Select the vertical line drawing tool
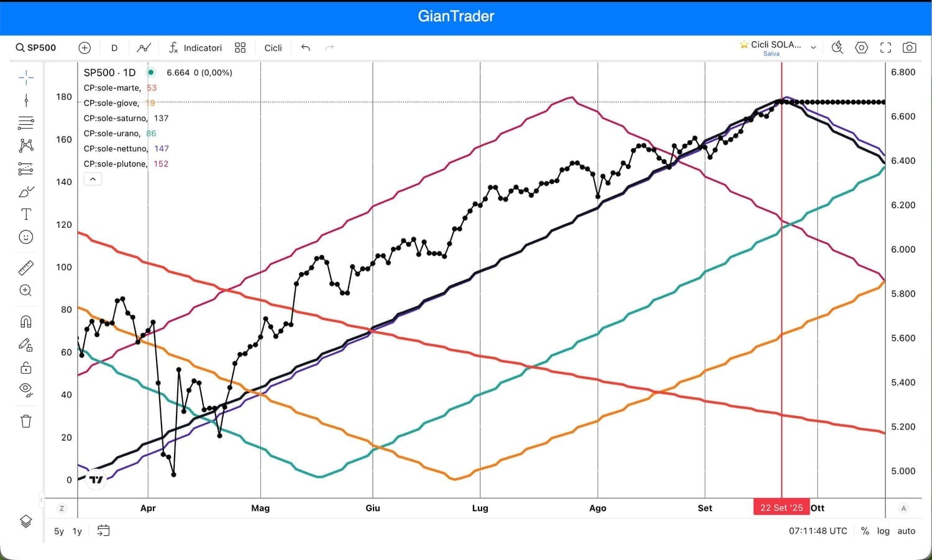This screenshot has width=932, height=560. tap(26, 100)
